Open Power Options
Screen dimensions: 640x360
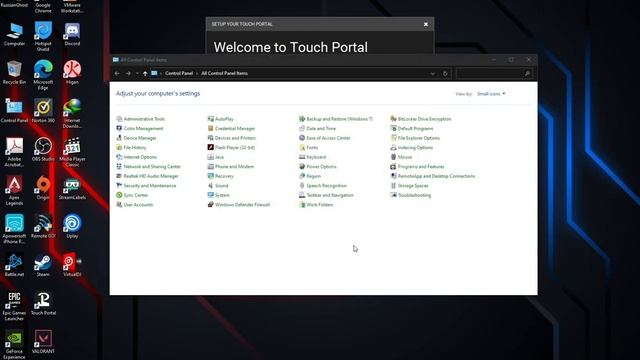[x=318, y=167]
